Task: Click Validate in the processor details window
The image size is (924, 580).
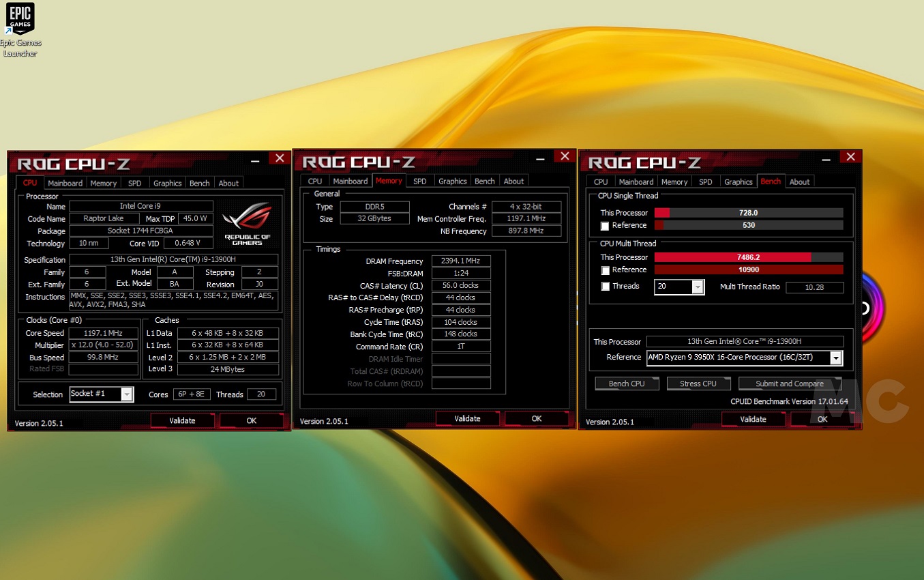Action: 182,420
